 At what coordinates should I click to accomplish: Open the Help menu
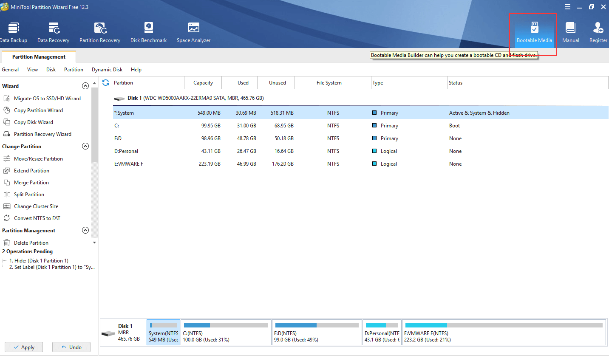pos(136,70)
